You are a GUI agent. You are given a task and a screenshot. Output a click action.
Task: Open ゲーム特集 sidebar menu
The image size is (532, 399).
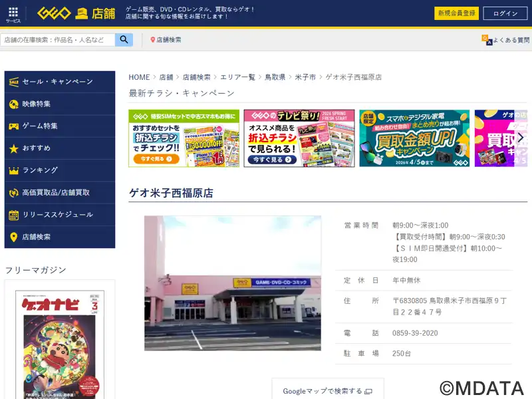(x=60, y=126)
